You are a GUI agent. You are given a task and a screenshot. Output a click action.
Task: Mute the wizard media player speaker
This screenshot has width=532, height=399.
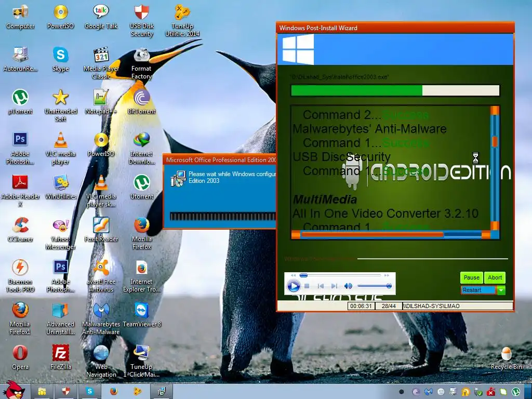coord(348,286)
